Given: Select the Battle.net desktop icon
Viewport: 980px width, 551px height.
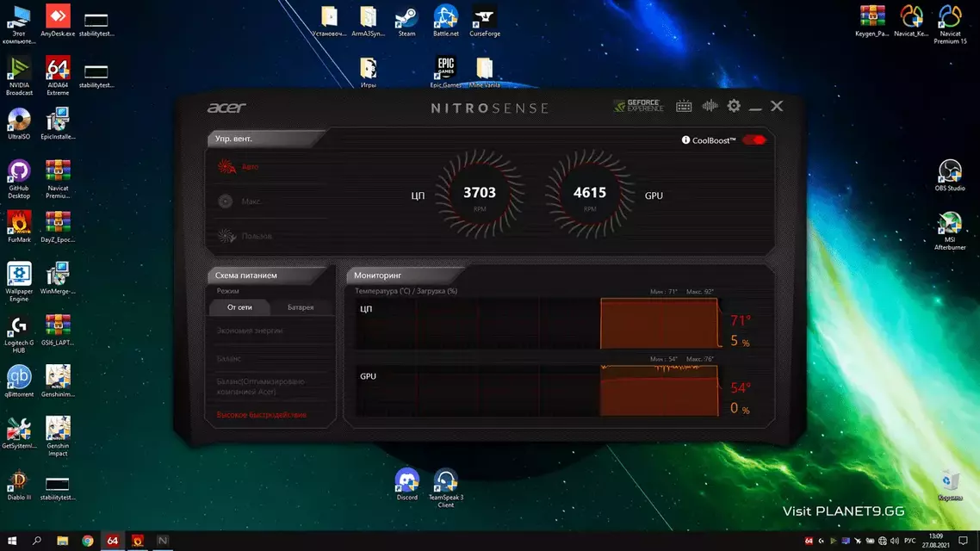Looking at the screenshot, I should [445, 22].
